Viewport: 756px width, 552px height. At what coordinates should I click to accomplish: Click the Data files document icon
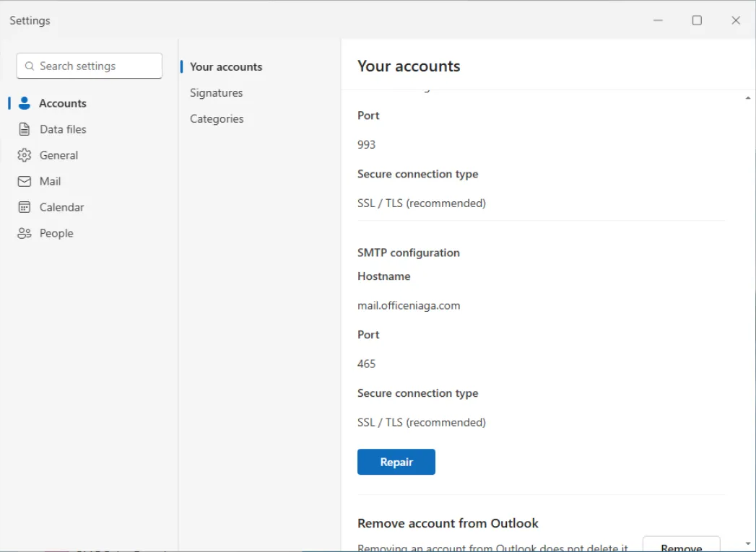(24, 129)
